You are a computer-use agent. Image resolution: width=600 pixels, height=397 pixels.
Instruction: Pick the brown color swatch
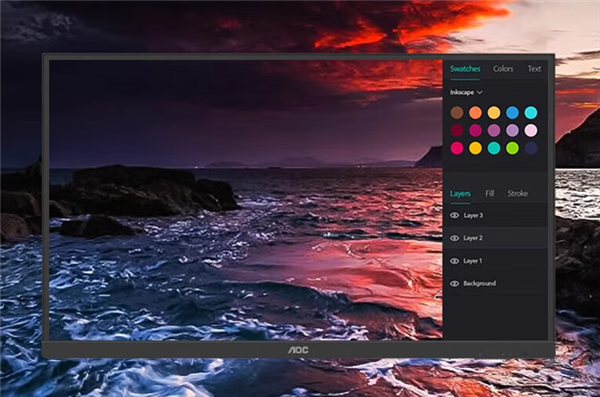[x=457, y=113]
